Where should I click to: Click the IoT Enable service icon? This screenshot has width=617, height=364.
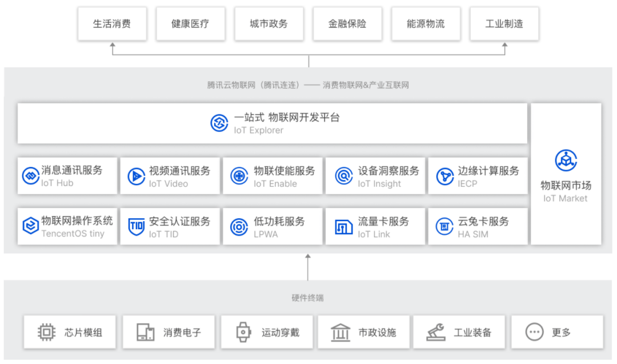[x=238, y=175]
